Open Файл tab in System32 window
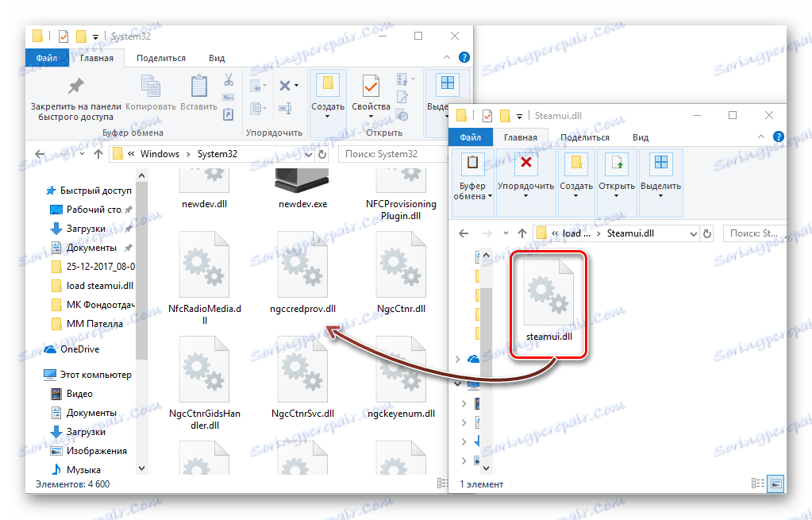The image size is (812, 520). point(47,58)
